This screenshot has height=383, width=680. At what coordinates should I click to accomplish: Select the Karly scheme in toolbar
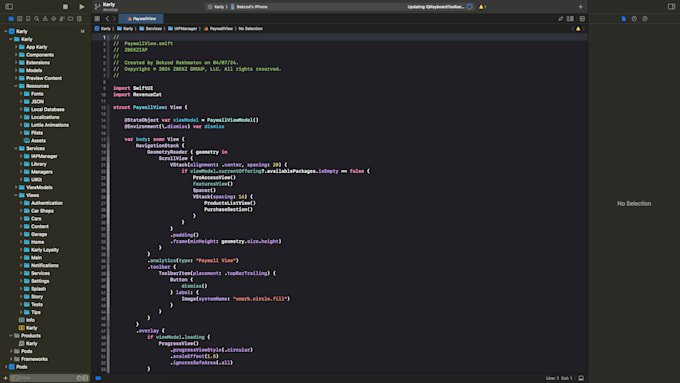click(216, 7)
